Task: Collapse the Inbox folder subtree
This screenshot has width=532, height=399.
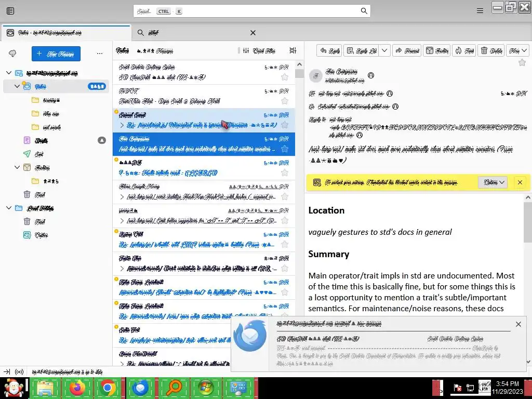Action: 17,86
